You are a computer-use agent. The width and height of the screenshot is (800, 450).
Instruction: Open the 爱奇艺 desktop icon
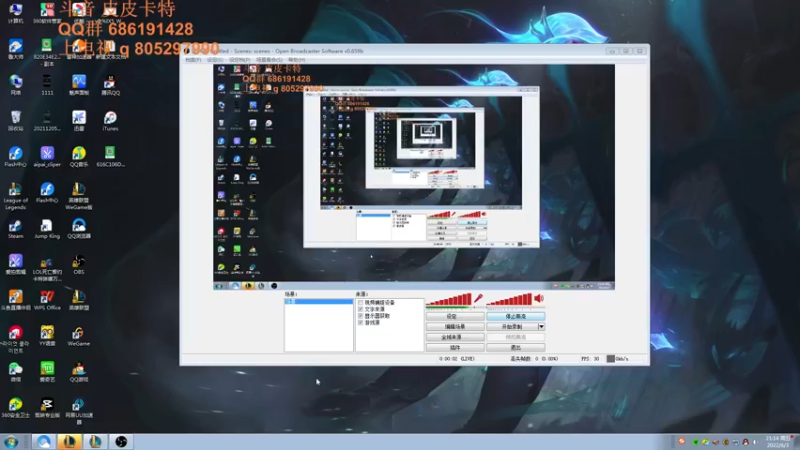tap(47, 372)
